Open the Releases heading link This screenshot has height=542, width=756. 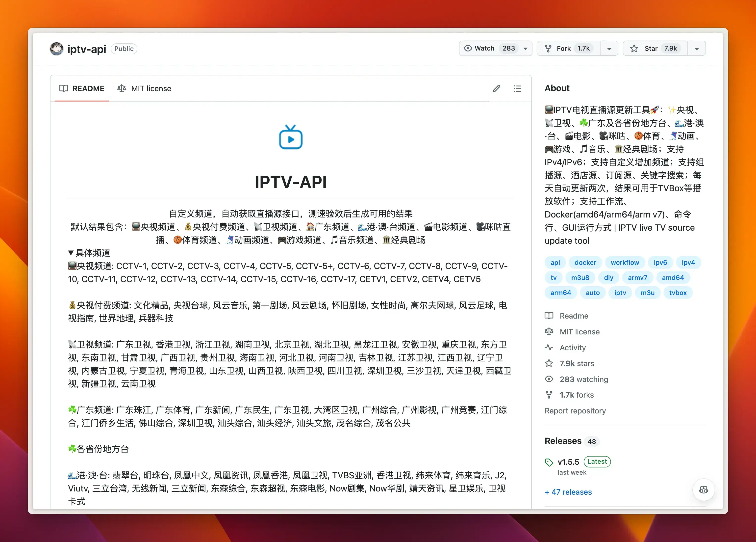click(563, 441)
